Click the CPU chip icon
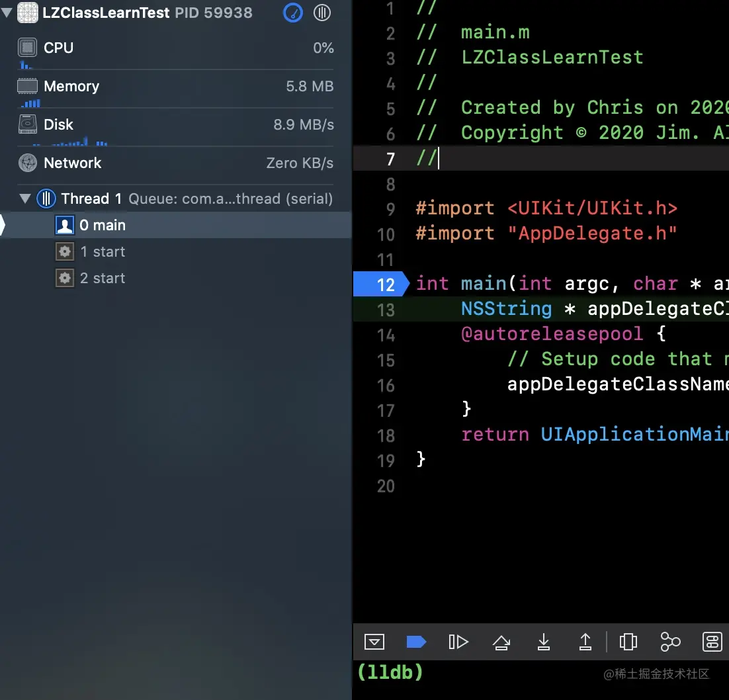Screen dimensions: 729x700 tap(27, 48)
